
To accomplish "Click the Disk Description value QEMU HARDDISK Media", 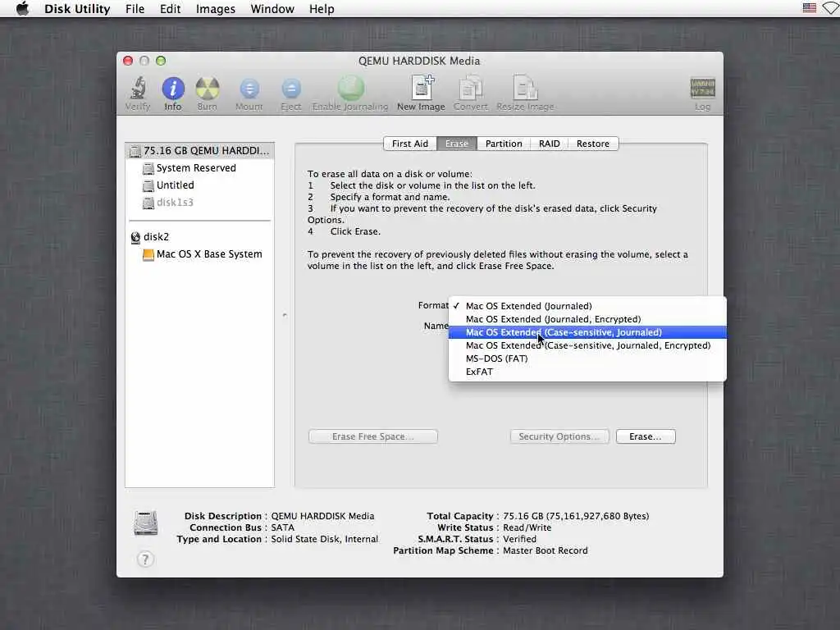I will (x=322, y=517).
